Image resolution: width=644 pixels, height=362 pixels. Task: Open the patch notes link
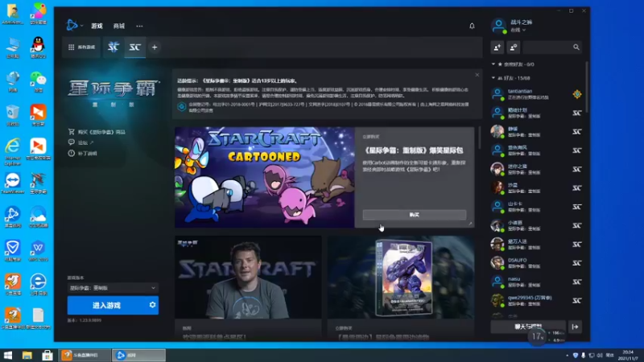click(88, 153)
